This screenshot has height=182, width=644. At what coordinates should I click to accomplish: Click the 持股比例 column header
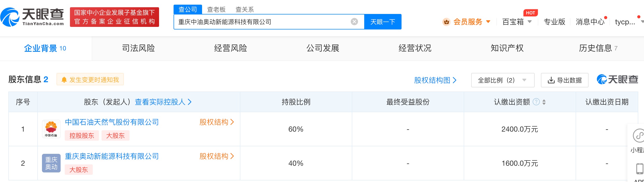pyautogui.click(x=296, y=102)
